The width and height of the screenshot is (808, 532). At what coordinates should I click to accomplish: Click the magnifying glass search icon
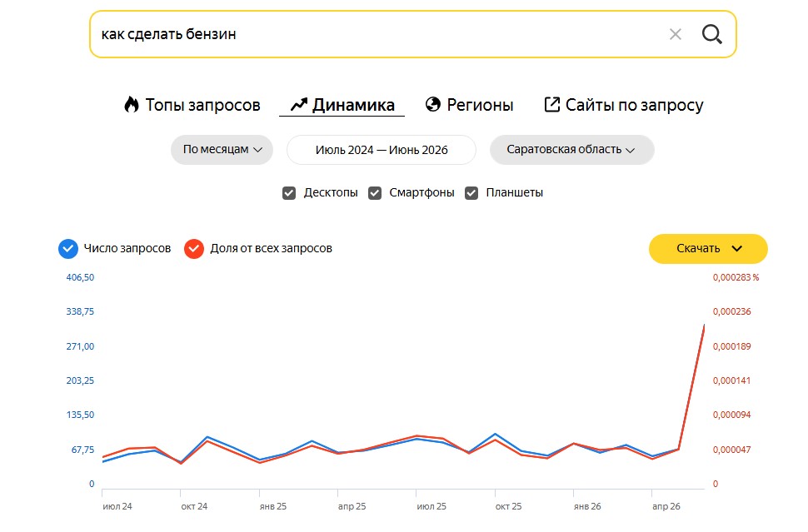(711, 34)
